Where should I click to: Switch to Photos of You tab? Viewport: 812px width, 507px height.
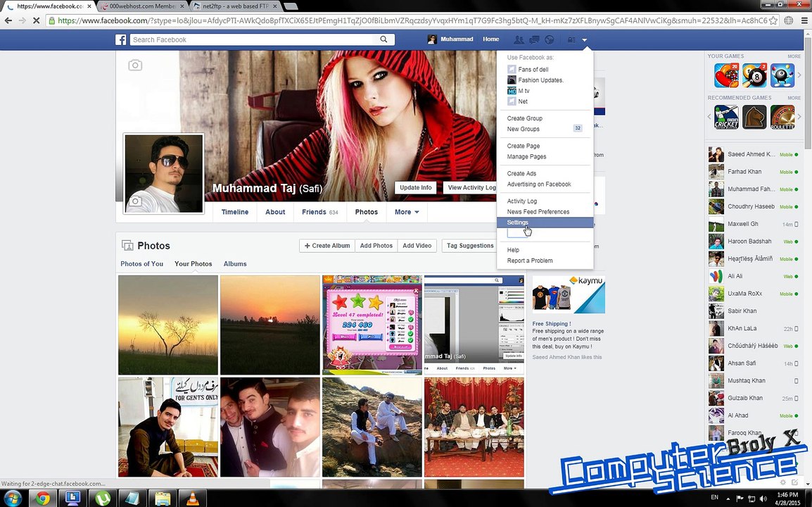142,264
